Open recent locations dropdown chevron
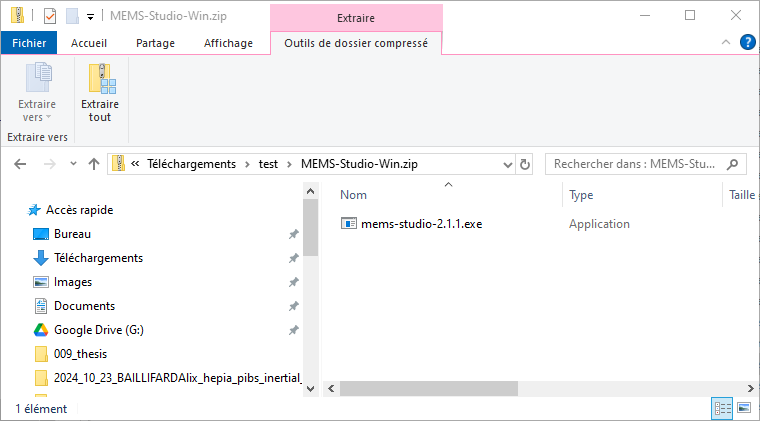 pyautogui.click(x=73, y=164)
